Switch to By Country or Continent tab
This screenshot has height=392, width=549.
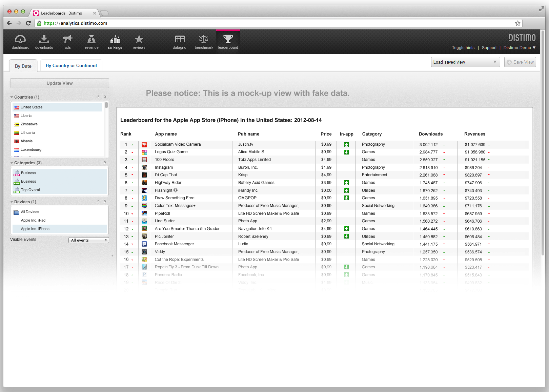tap(71, 66)
